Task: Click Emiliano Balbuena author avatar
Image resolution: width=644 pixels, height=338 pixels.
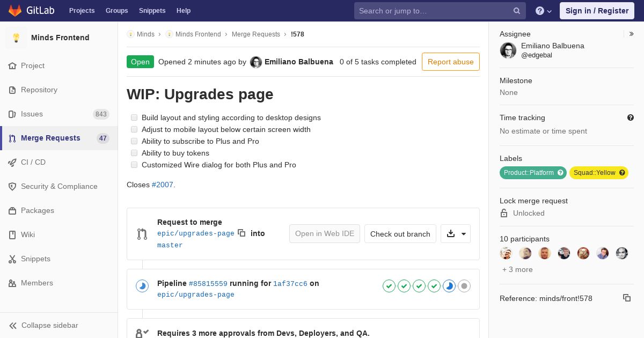Action: (x=256, y=62)
